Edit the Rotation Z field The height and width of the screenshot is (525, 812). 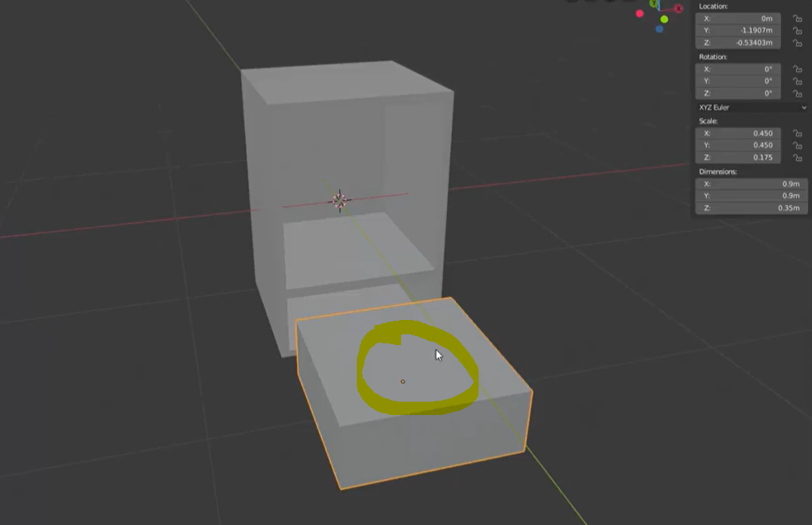(738, 93)
